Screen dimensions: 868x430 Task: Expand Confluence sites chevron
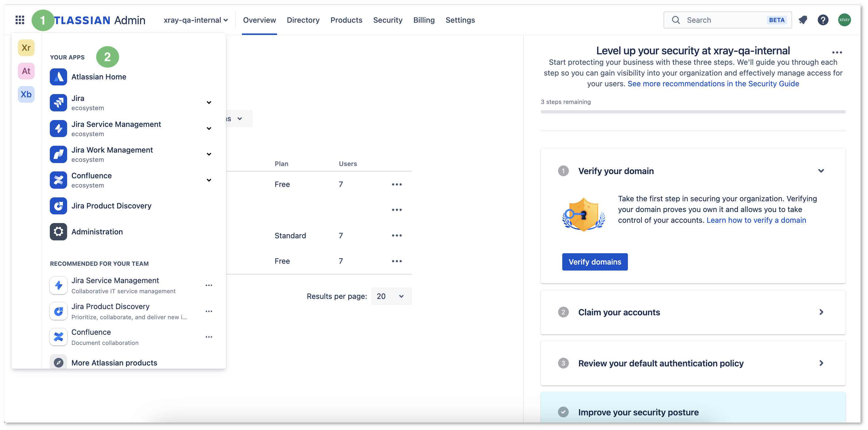click(209, 180)
